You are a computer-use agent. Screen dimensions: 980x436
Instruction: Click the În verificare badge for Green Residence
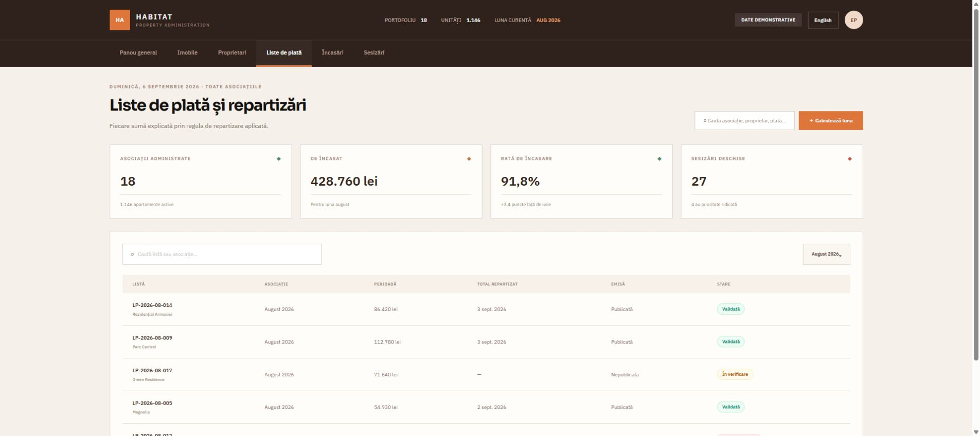pyautogui.click(x=735, y=374)
